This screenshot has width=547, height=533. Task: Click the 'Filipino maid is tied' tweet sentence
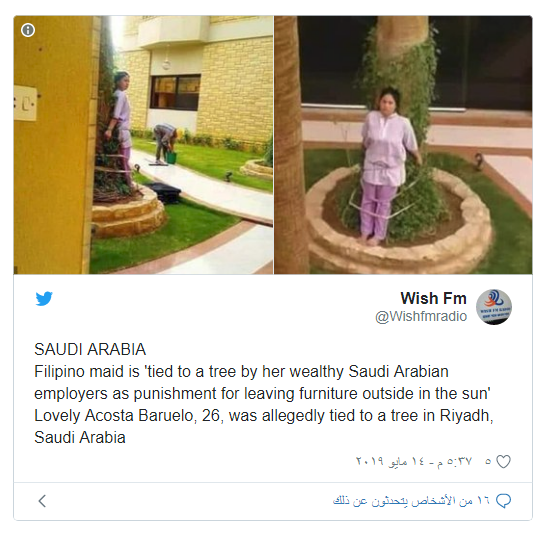point(262,382)
